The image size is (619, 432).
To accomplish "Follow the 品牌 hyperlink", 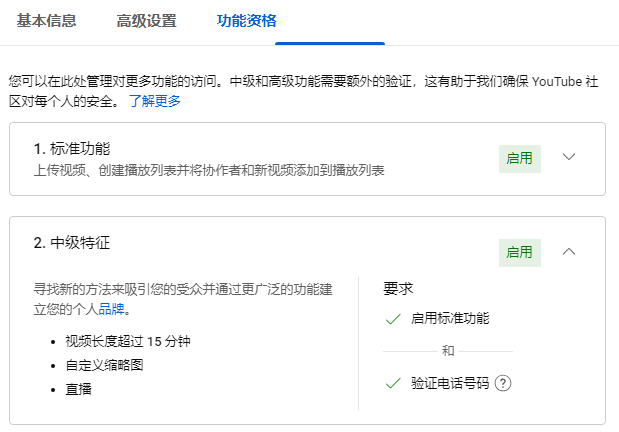I will [111, 310].
